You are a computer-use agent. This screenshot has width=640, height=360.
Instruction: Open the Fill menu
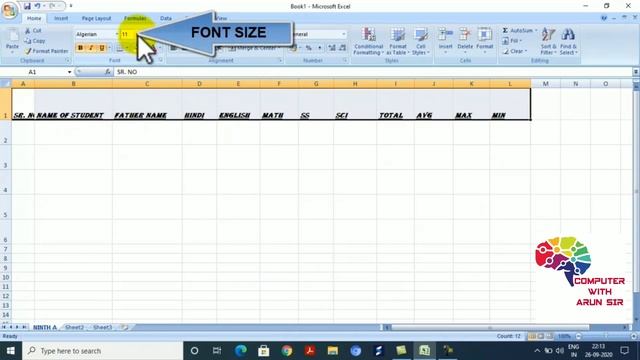(513, 41)
